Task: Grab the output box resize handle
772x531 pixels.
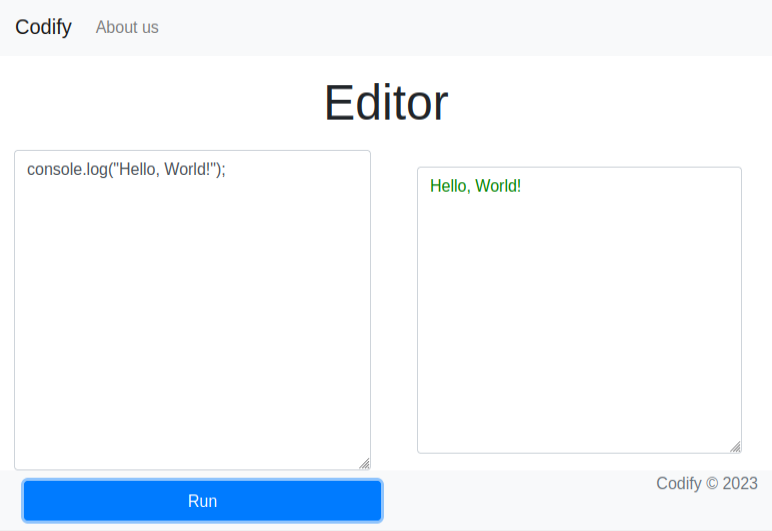Action: (735, 447)
